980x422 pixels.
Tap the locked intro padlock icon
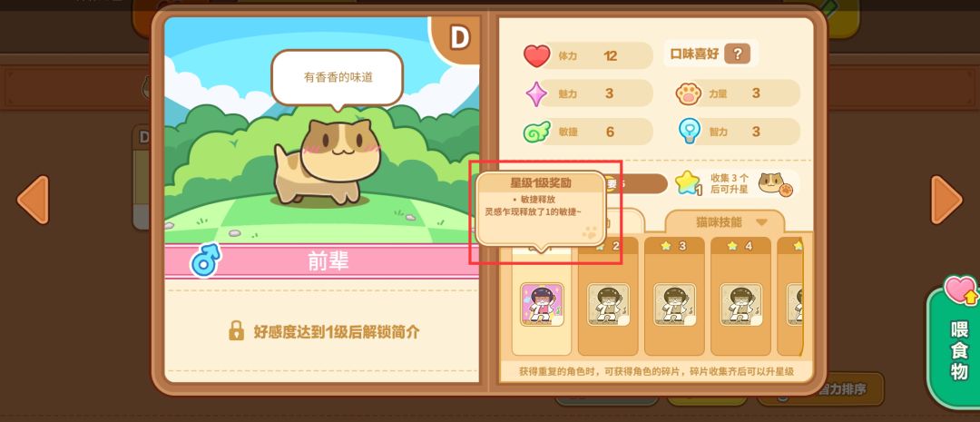coord(236,330)
